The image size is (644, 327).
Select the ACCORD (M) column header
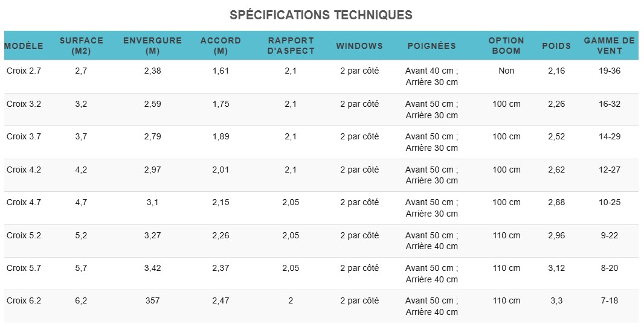coord(221,45)
